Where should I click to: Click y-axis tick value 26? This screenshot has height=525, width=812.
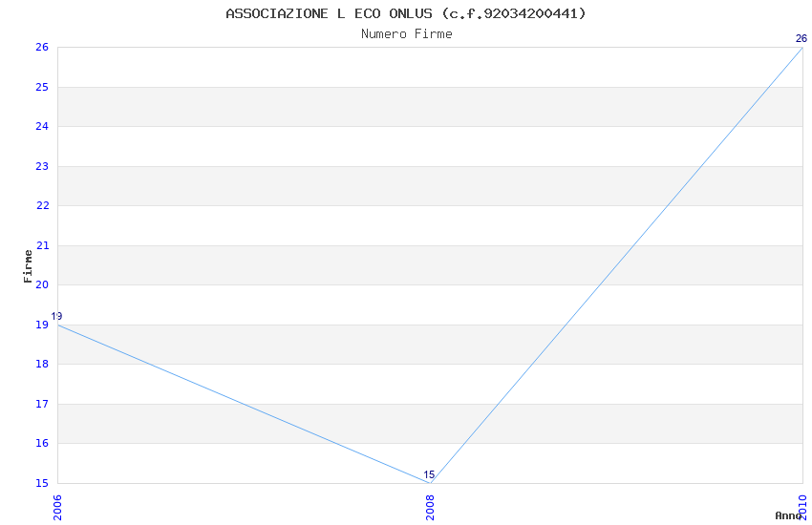click(42, 47)
